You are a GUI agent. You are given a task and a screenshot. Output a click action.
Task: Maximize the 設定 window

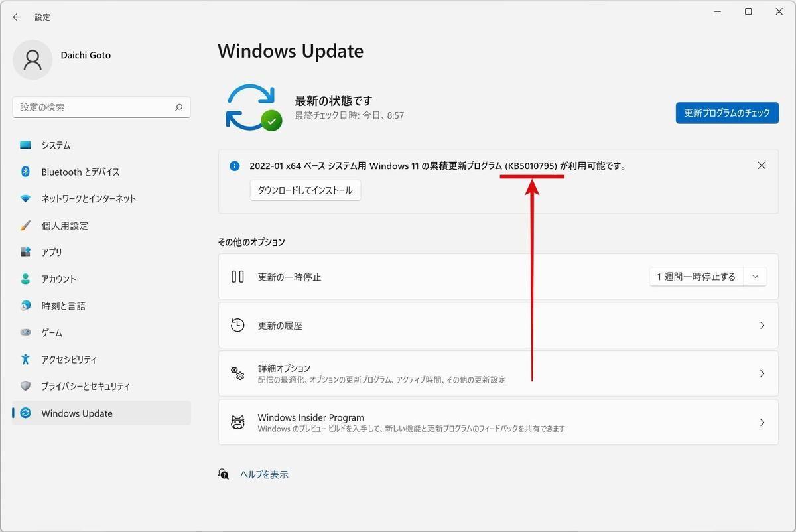748,11
